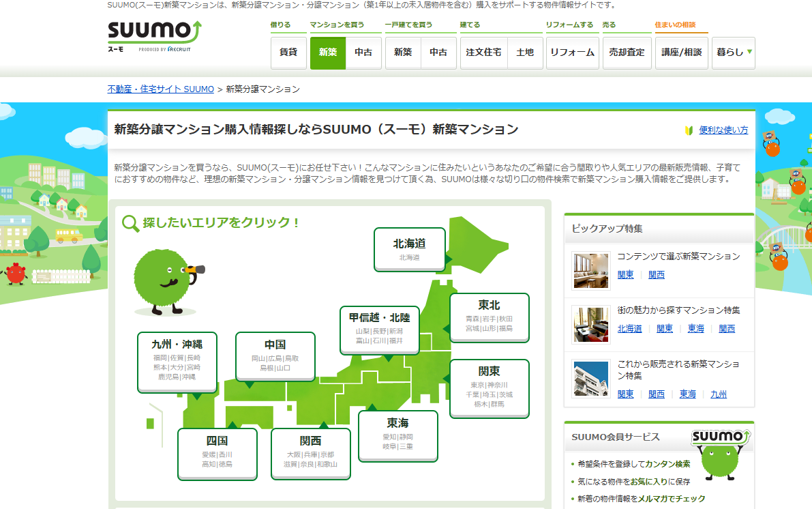Click the 新着の物件情報をメルマガでチェック text
The width and height of the screenshot is (812, 509).
tap(642, 499)
